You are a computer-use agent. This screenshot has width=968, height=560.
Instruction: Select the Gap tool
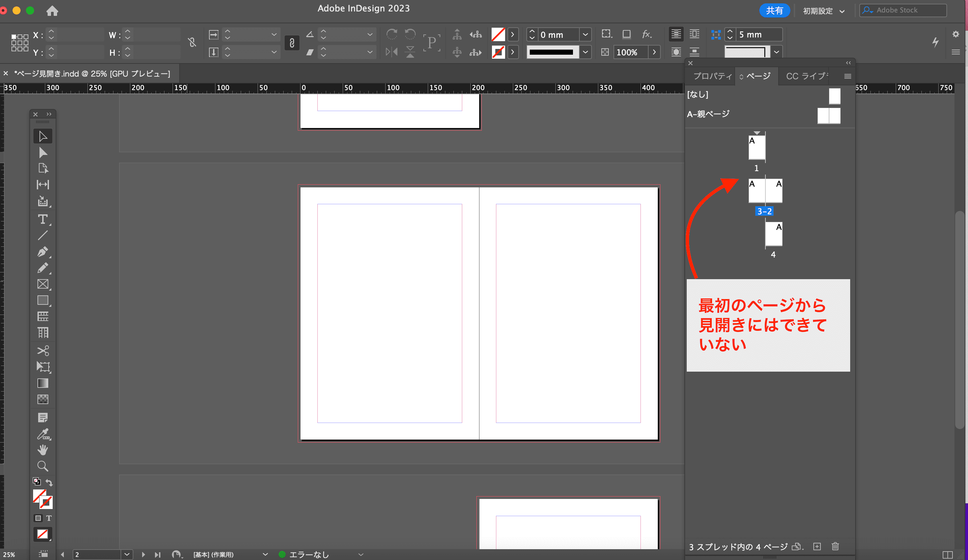pyautogui.click(x=43, y=184)
